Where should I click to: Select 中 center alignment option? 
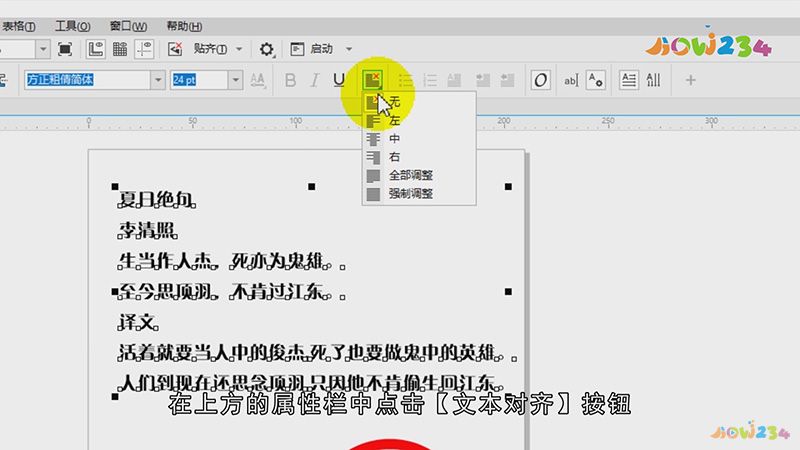click(x=419, y=139)
